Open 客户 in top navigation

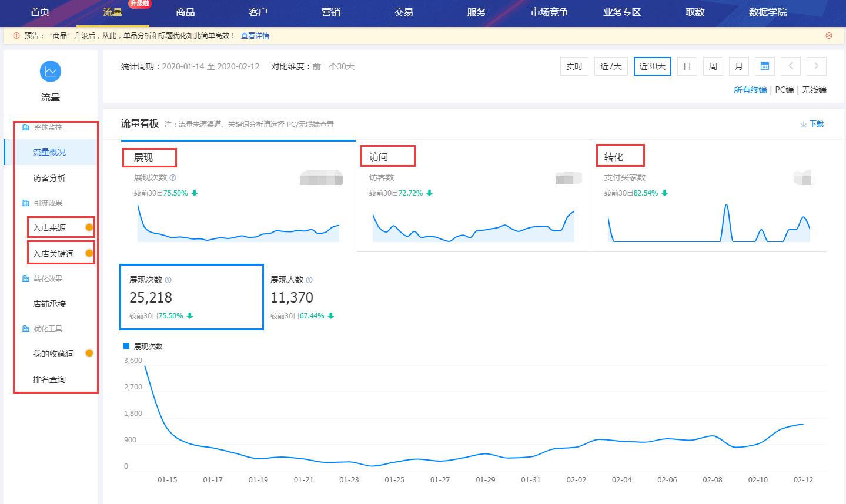click(x=258, y=12)
